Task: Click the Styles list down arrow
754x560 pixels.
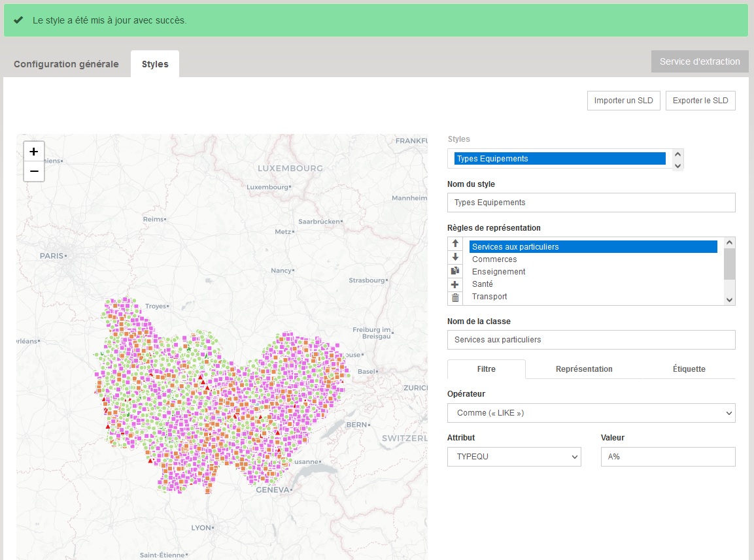Action: [x=677, y=166]
